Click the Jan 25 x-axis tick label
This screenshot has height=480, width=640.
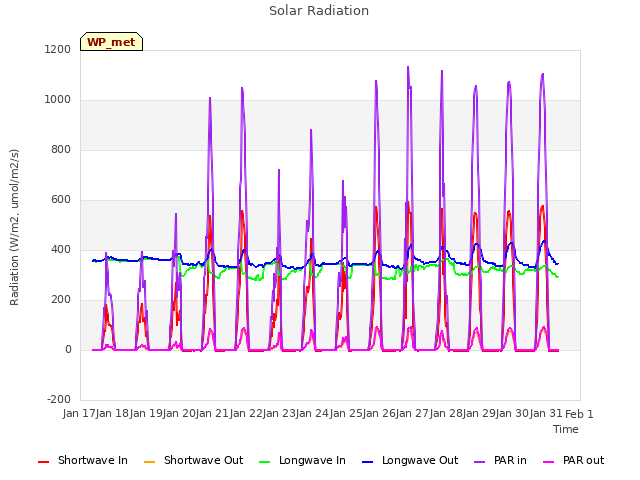tap(346, 413)
